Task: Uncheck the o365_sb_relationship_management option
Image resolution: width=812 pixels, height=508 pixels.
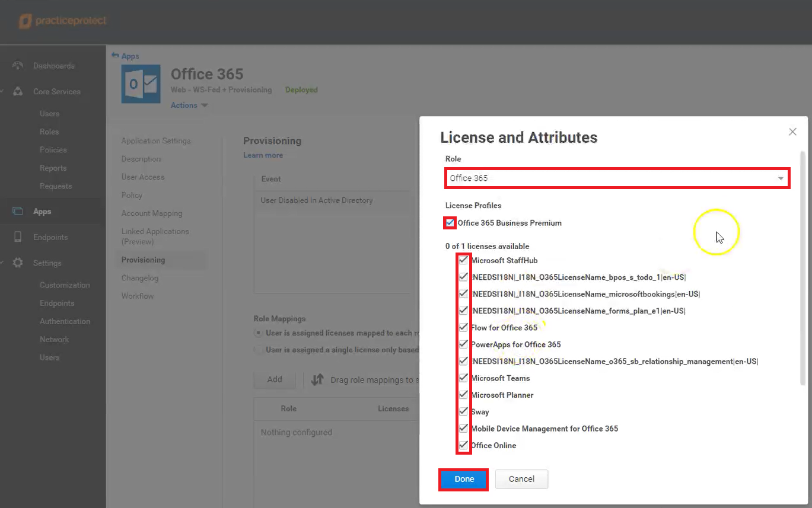Action: point(463,361)
